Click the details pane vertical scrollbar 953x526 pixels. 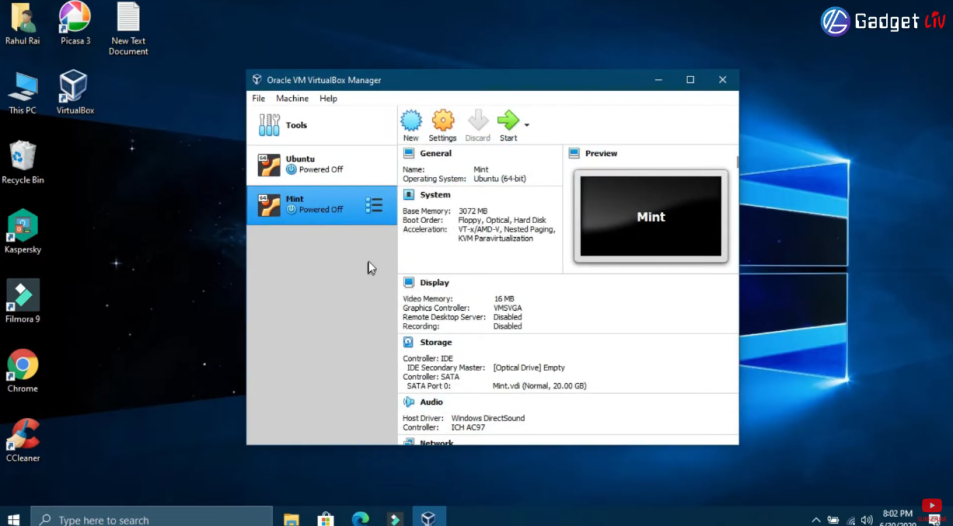pyautogui.click(x=737, y=162)
